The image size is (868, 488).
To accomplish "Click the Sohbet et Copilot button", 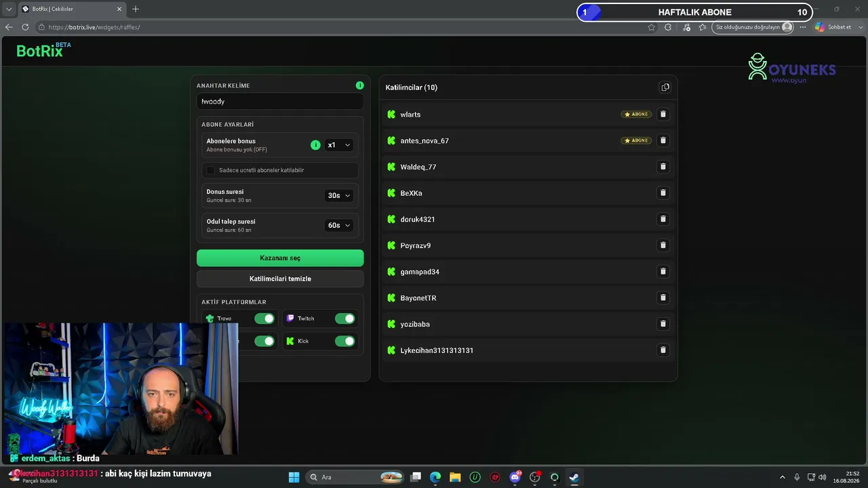I will (x=833, y=27).
